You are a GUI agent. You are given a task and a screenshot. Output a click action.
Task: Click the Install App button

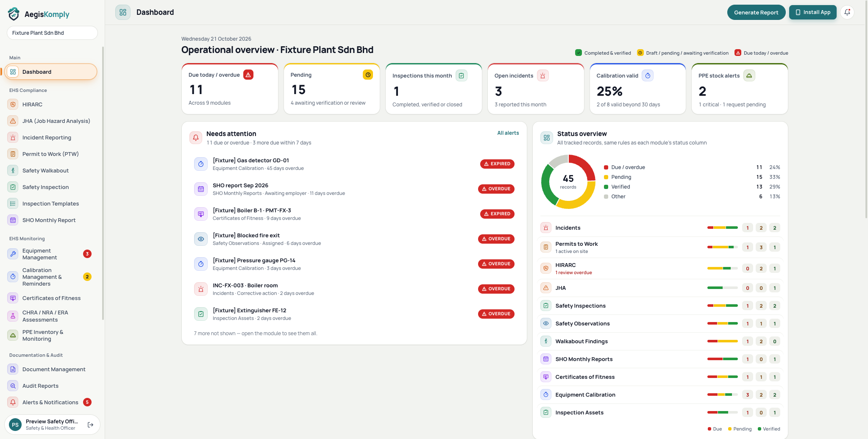(x=812, y=12)
